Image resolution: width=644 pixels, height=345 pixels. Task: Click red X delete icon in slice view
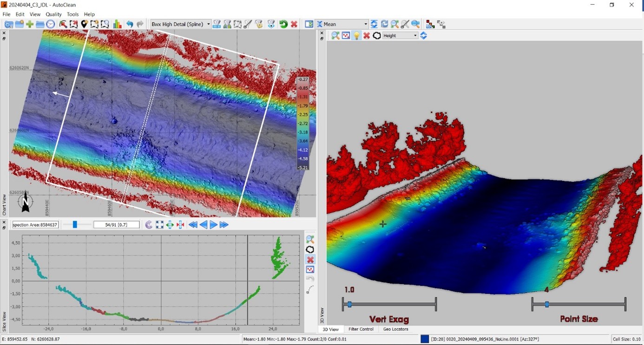coord(310,260)
